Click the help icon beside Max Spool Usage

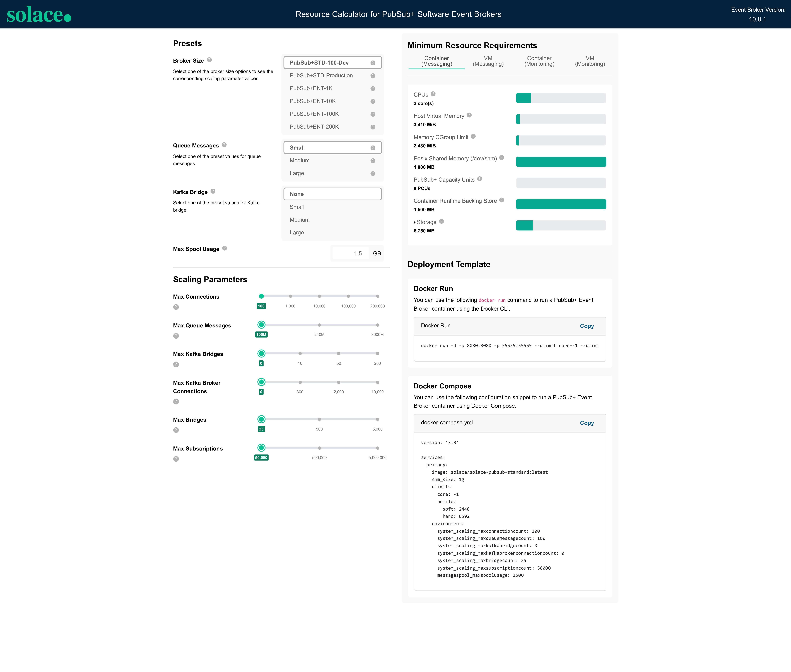pos(225,248)
